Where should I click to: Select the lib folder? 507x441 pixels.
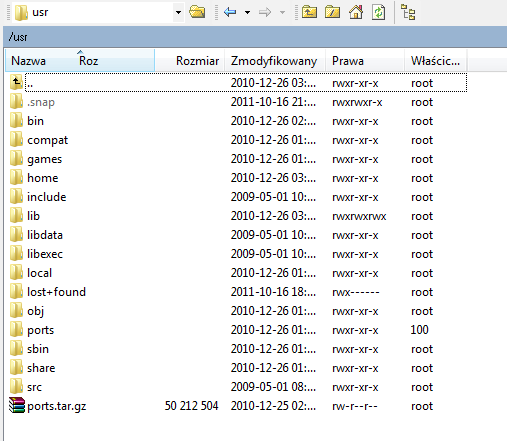pos(33,216)
